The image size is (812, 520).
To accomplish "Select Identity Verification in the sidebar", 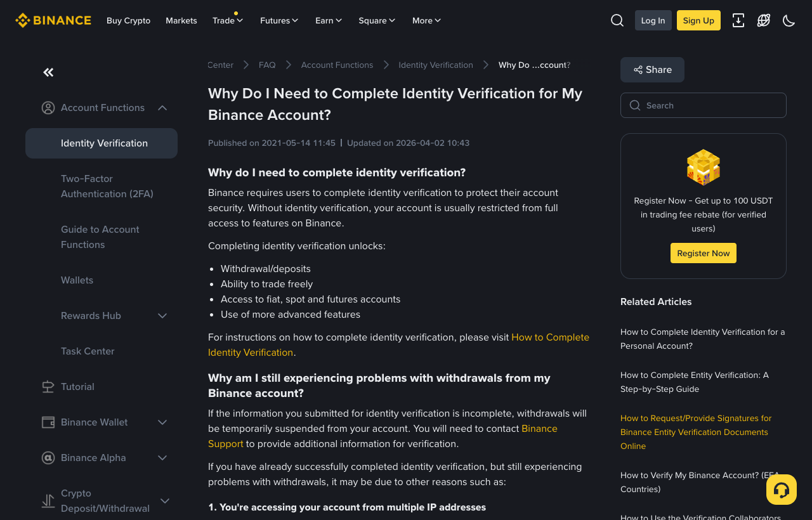I will (101, 143).
